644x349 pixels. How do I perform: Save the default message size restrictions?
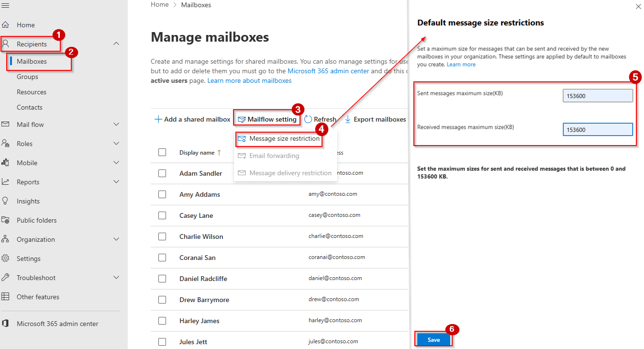click(x=433, y=339)
